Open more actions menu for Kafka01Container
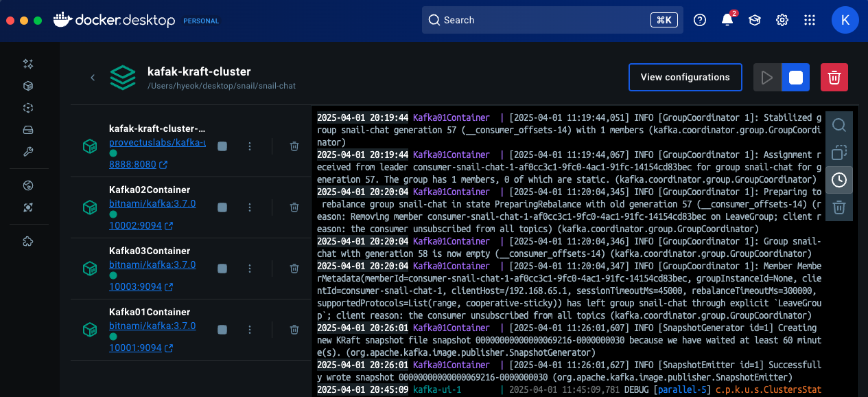 (x=250, y=330)
